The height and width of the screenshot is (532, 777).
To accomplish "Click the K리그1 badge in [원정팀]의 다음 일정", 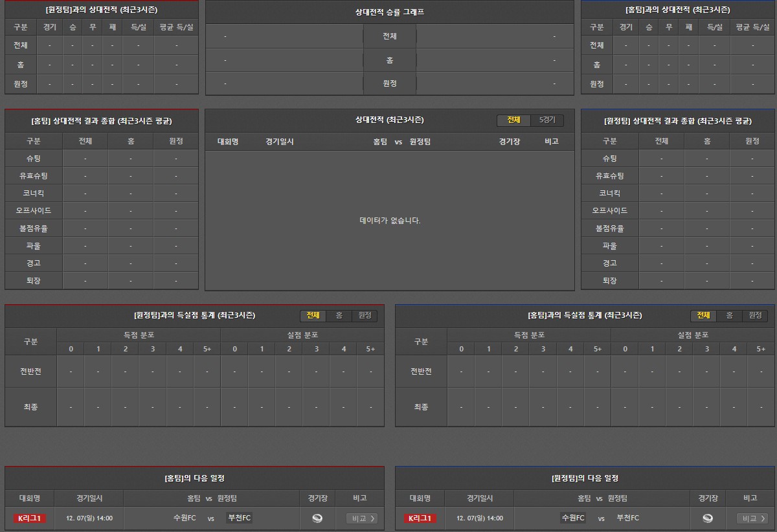I will [420, 518].
